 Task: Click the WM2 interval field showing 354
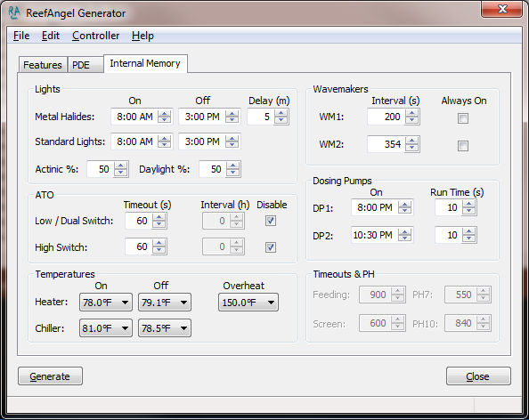click(x=387, y=145)
